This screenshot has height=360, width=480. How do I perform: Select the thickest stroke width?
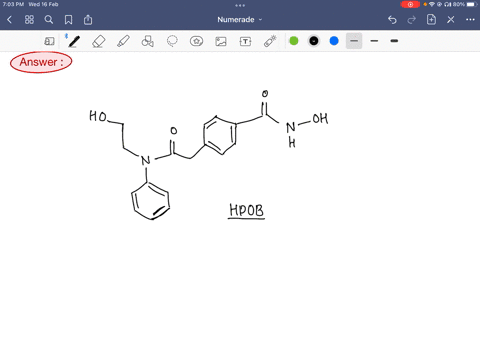[x=394, y=41]
